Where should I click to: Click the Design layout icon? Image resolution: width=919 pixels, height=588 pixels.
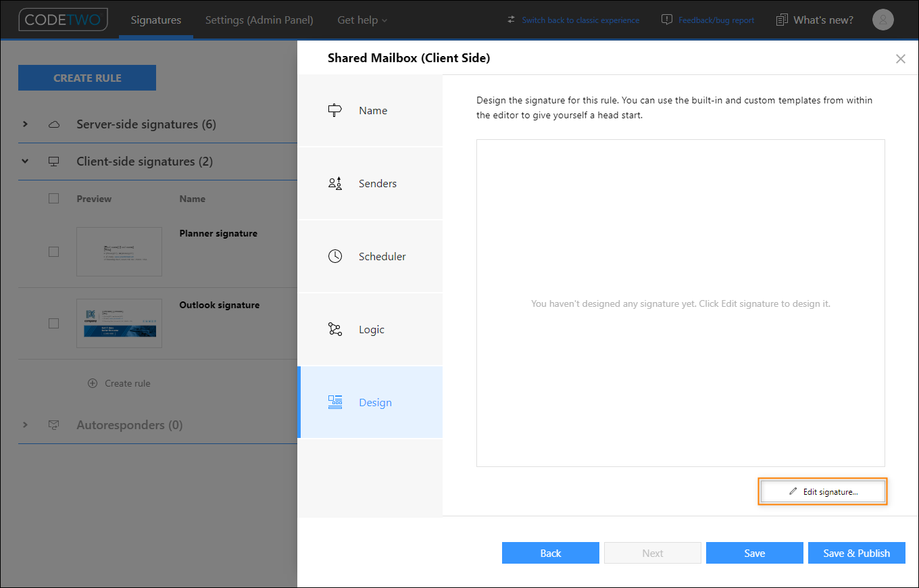pos(335,402)
